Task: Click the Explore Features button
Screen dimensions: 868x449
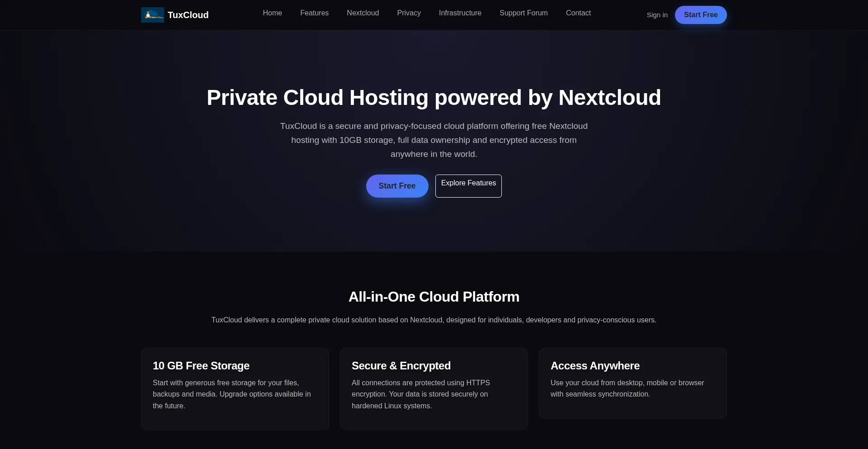Action: click(468, 186)
